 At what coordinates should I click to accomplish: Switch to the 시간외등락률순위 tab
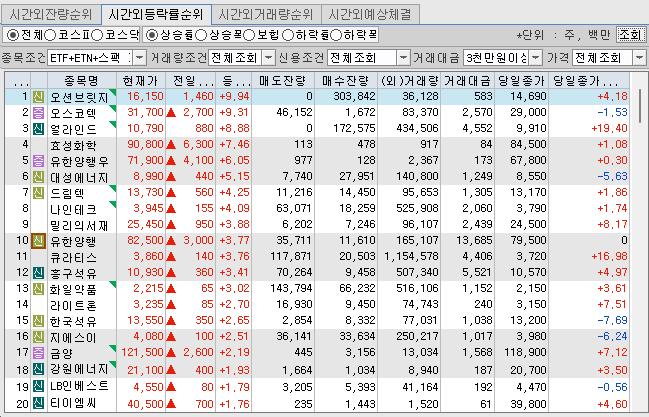[x=156, y=14]
